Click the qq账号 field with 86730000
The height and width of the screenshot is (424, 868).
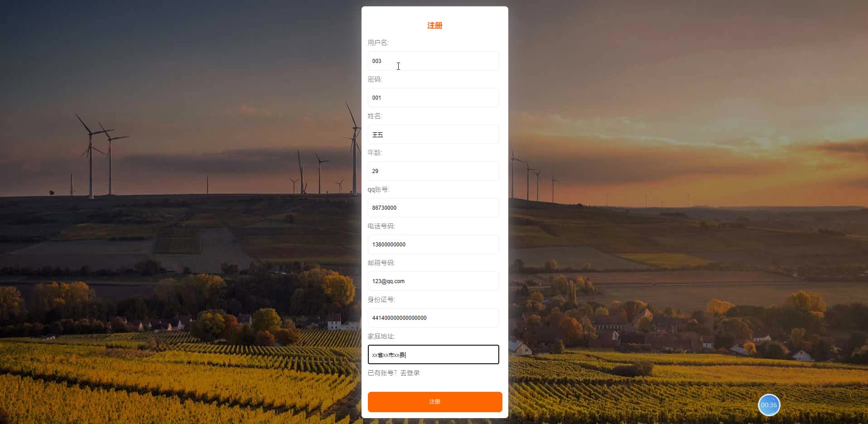[433, 208]
